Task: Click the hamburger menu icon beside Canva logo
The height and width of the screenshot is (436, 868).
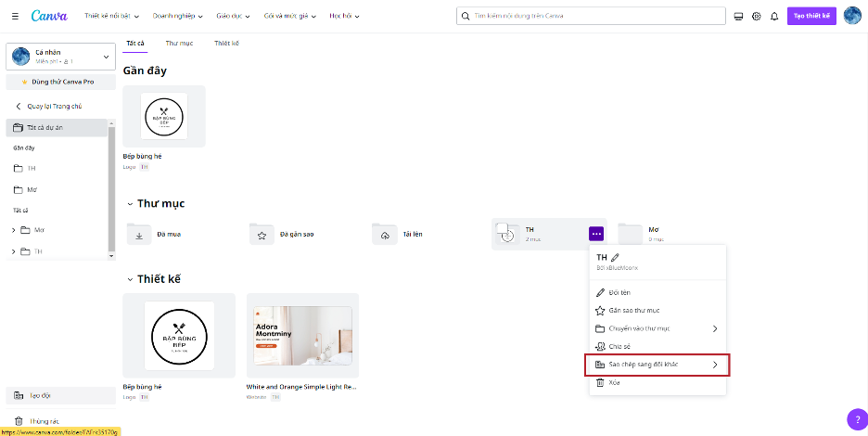Action: pyautogui.click(x=15, y=16)
